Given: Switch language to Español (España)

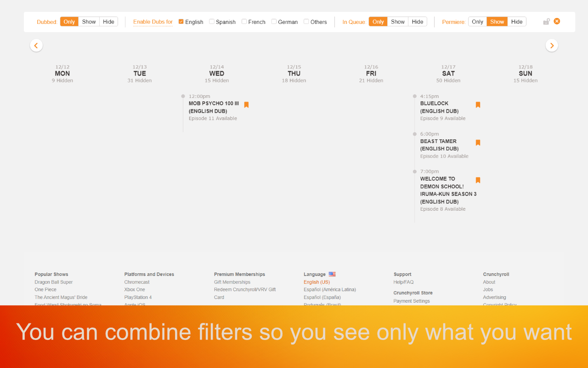Looking at the screenshot, I should (323, 297).
